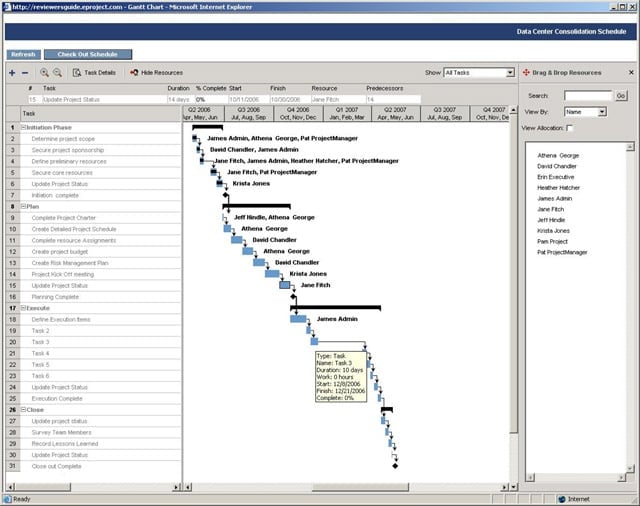This screenshot has width=640, height=506.
Task: Select David Chandler in the resources list
Action: 557,166
